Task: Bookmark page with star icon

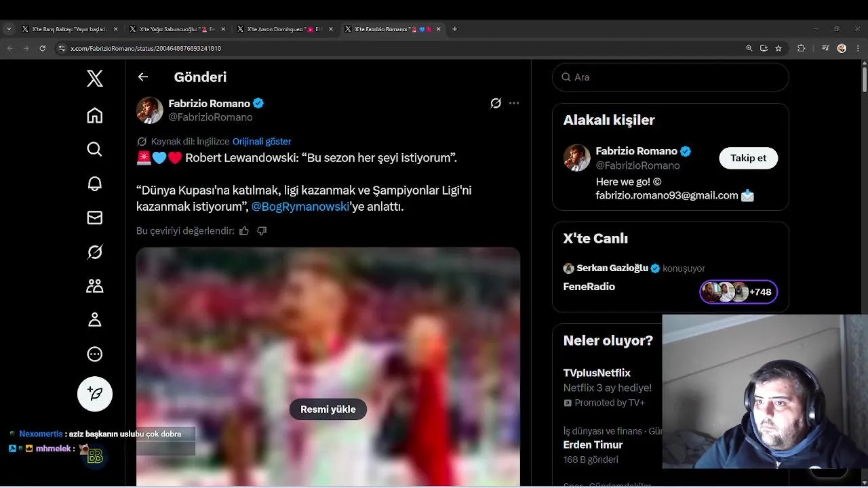Action: pos(778,49)
